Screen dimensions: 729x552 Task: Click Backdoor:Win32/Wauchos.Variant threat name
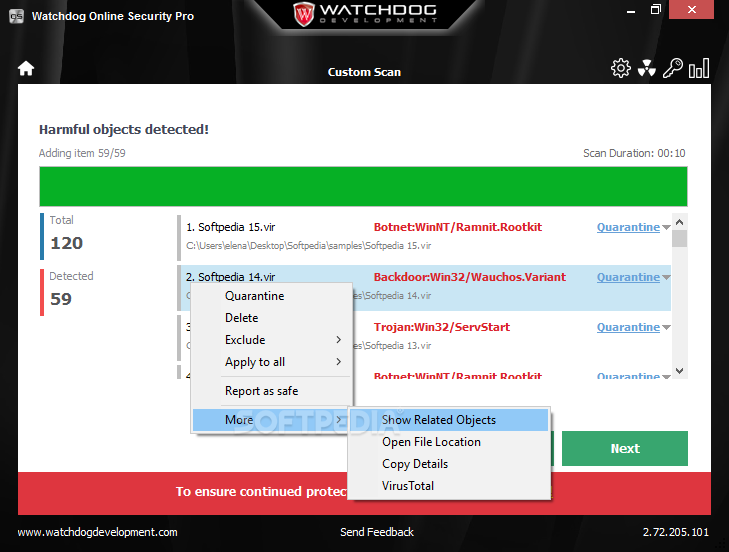pos(470,277)
